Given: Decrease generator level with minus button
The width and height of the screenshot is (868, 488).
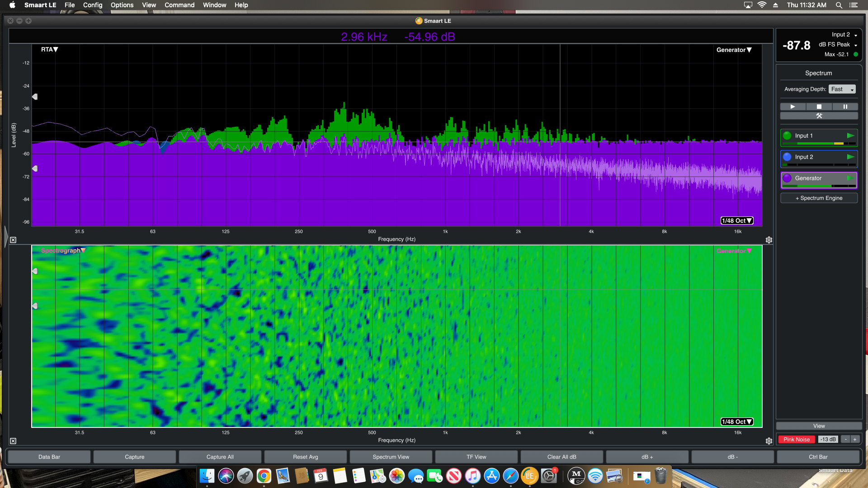Looking at the screenshot, I should click(845, 439).
